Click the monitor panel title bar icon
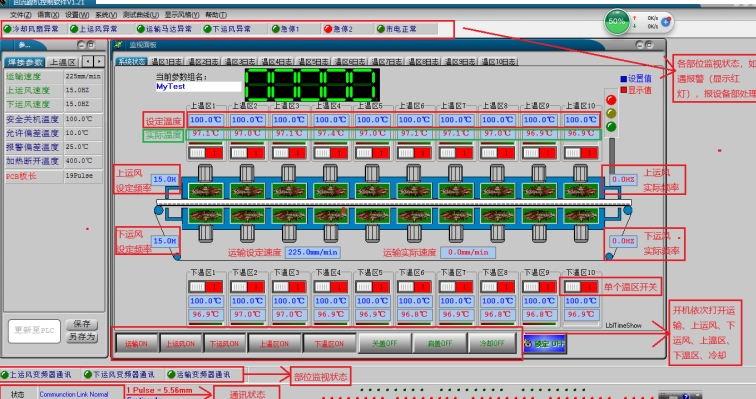This screenshot has width=756, height=399. click(118, 45)
